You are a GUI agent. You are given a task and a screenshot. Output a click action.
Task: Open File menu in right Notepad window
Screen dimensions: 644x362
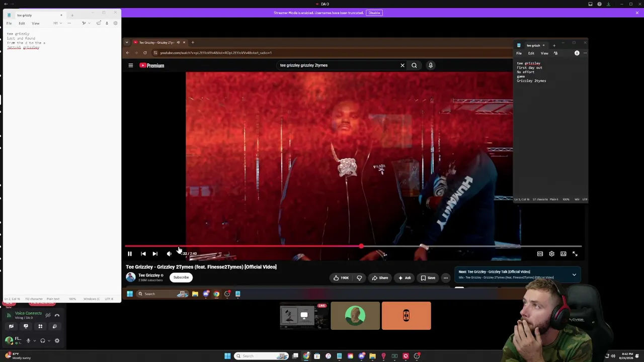click(x=519, y=53)
